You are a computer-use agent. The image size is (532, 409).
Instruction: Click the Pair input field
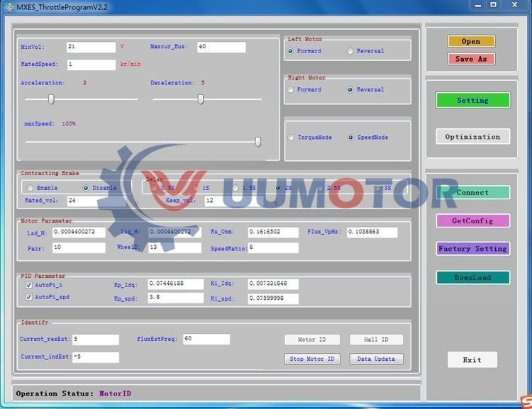click(79, 247)
